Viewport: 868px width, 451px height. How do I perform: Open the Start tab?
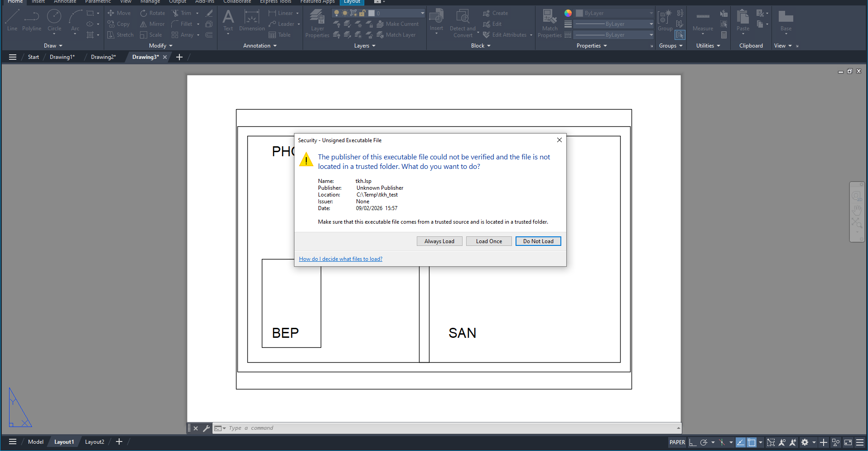[x=33, y=57]
